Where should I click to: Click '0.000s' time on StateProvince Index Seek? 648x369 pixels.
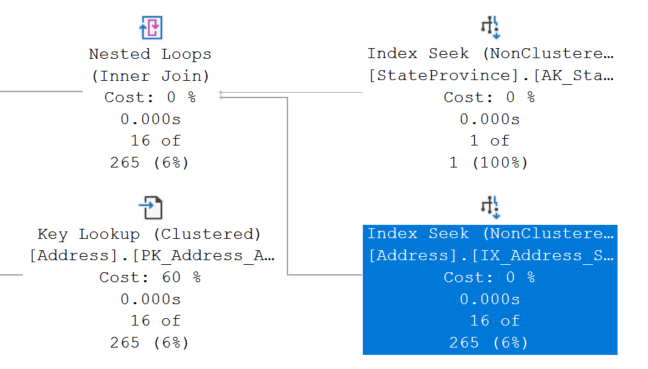point(490,119)
